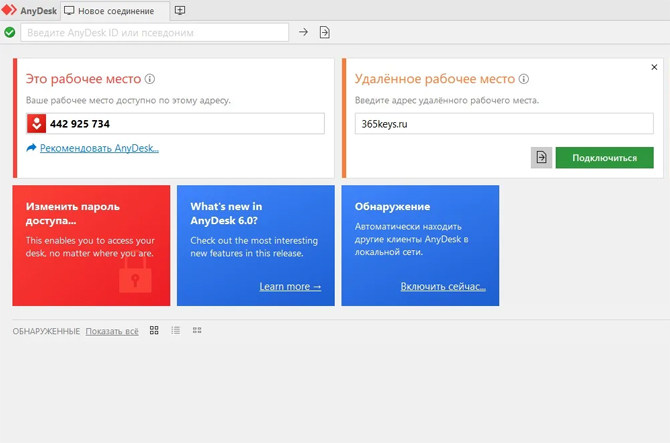This screenshot has height=443, width=670.
Task: Focus the 'Введите AnyDesk ID' address field
Action: pos(155,32)
